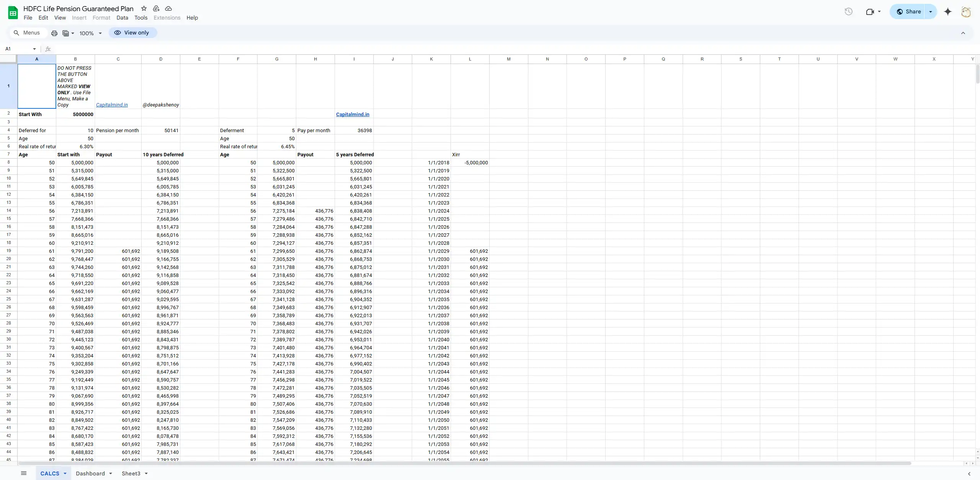Show the side panel arrow
This screenshot has width=980, height=480.
click(969, 473)
